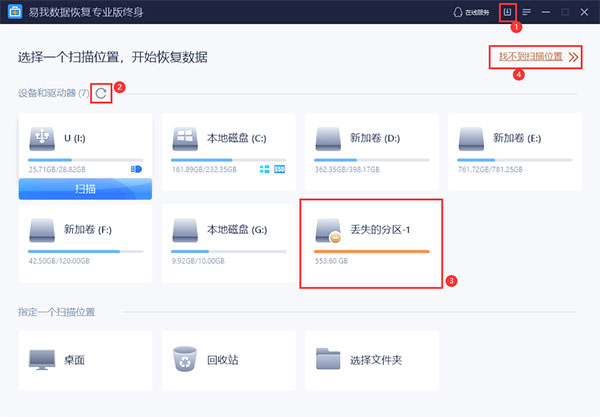Viewport: 600px width, 417px height.
Task: Expand the double chevron beside 找不到扫描位置
Action: (x=573, y=58)
